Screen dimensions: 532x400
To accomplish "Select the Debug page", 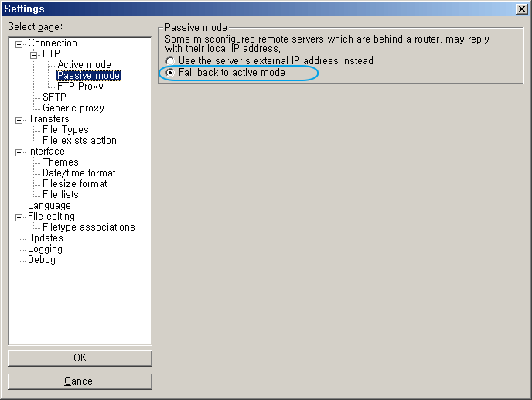I will [42, 260].
